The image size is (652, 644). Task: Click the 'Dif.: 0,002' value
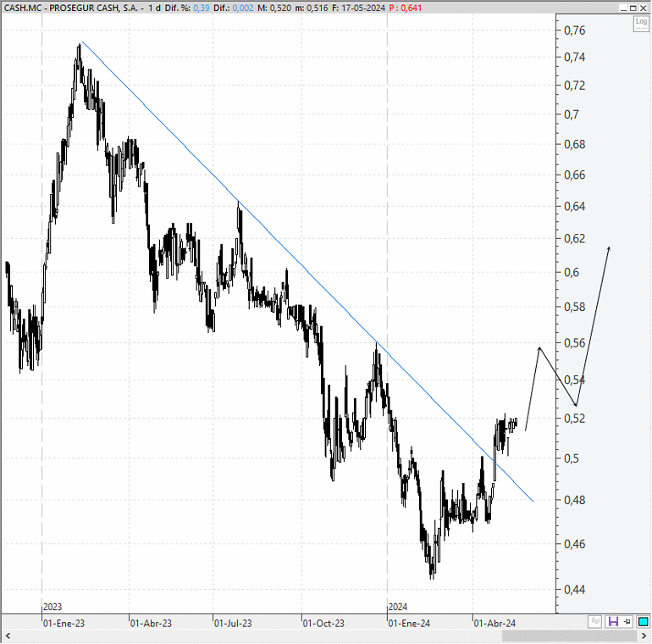233,8
